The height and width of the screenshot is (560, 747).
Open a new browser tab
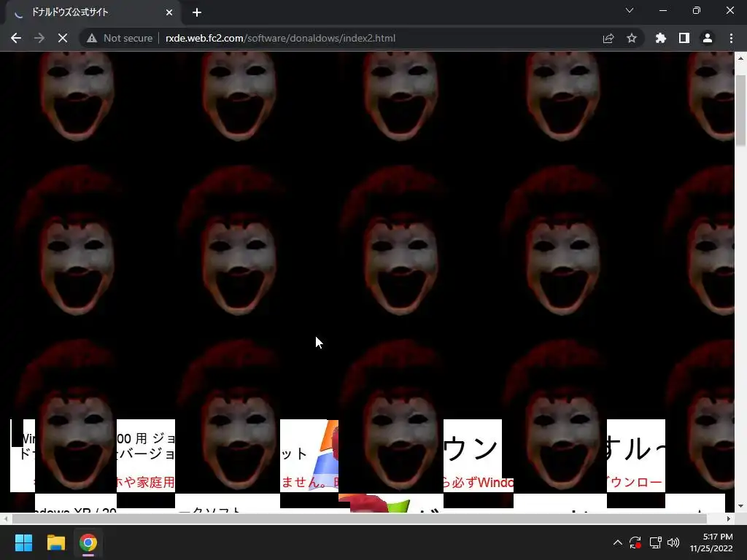pos(197,12)
